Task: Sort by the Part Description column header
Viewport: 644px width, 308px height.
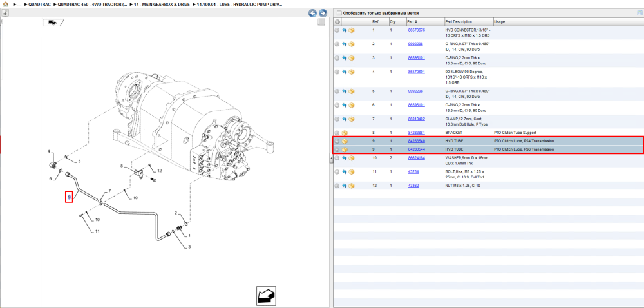Action: [x=459, y=22]
